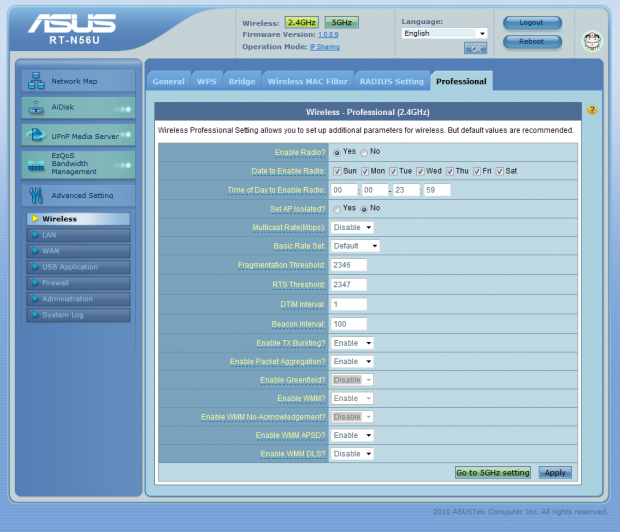Click the RTS Threshold input field
The width and height of the screenshot is (620, 532).
[349, 285]
